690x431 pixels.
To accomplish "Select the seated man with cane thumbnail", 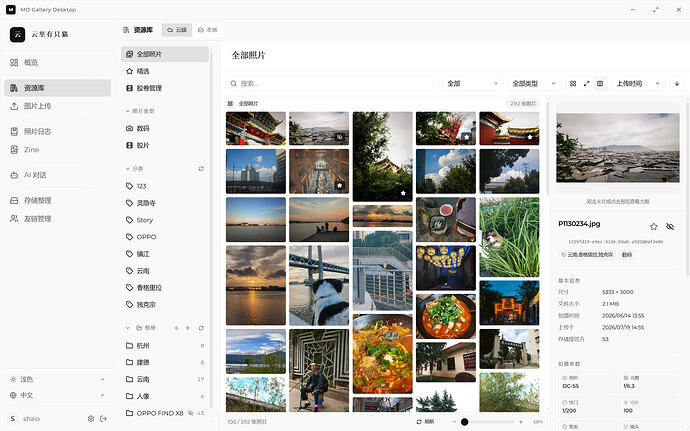I will [319, 370].
